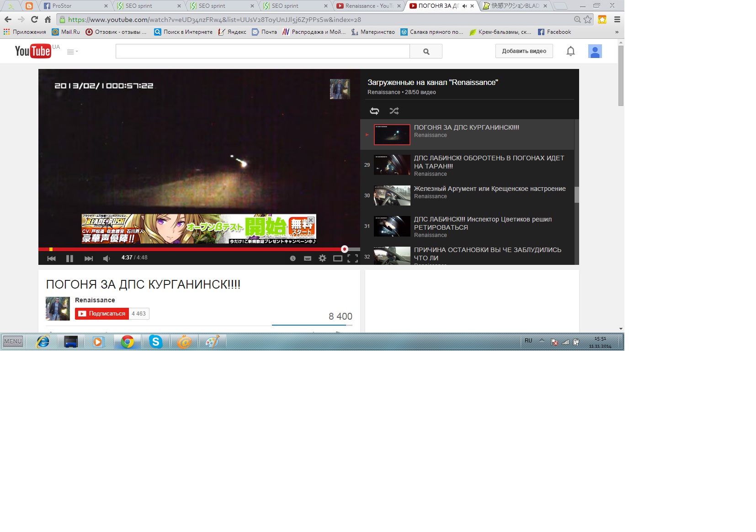The width and height of the screenshot is (756, 532).
Task: Click the YouTube logo
Action: tap(33, 51)
